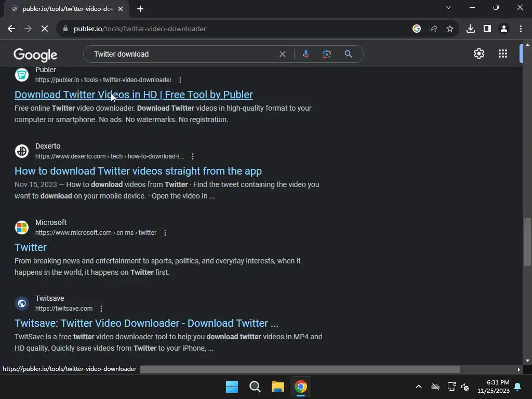Open the Windows Start menu
This screenshot has width=532, height=399.
pyautogui.click(x=232, y=387)
